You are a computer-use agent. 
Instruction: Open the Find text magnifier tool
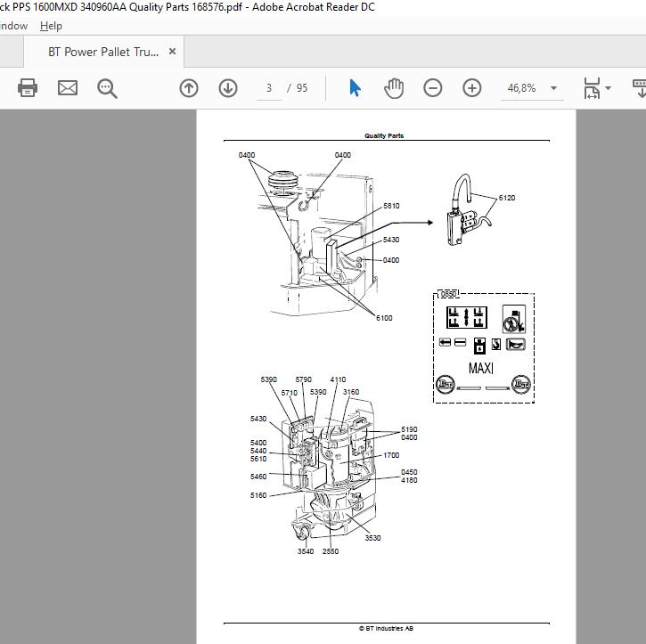click(107, 88)
